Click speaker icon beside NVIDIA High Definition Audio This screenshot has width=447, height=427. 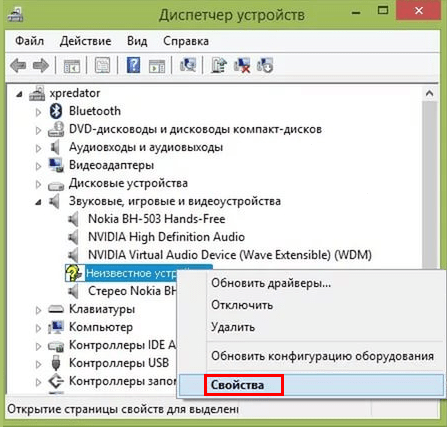click(73, 237)
